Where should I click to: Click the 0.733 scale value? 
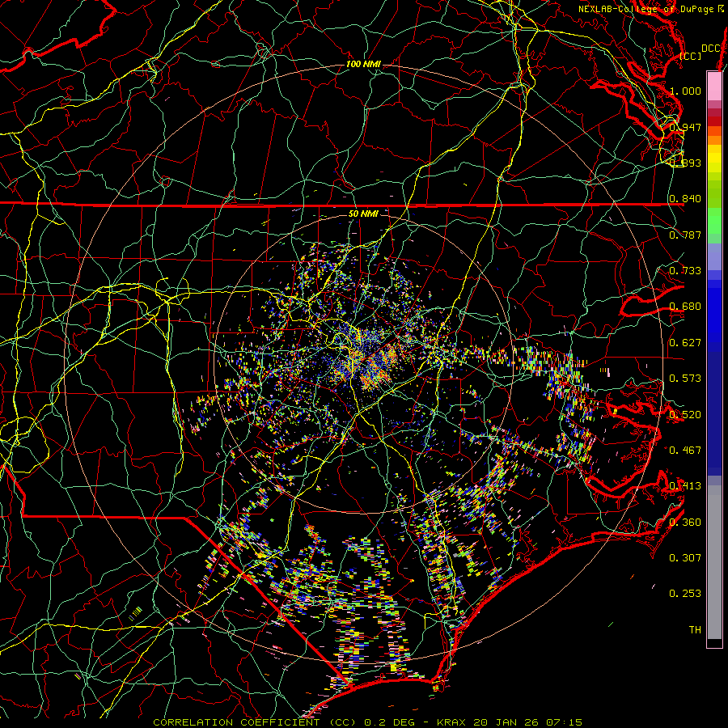685,270
